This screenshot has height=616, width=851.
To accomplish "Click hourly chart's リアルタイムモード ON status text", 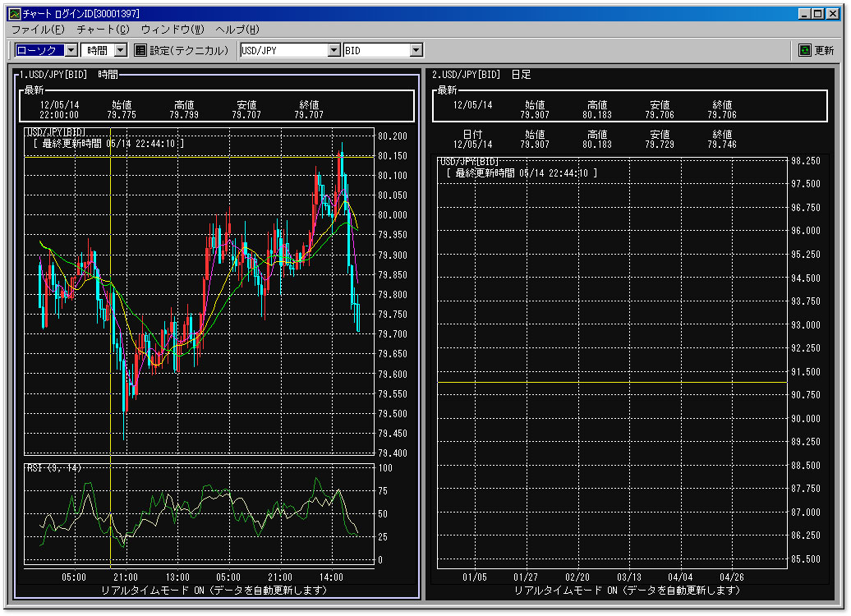I will [214, 591].
